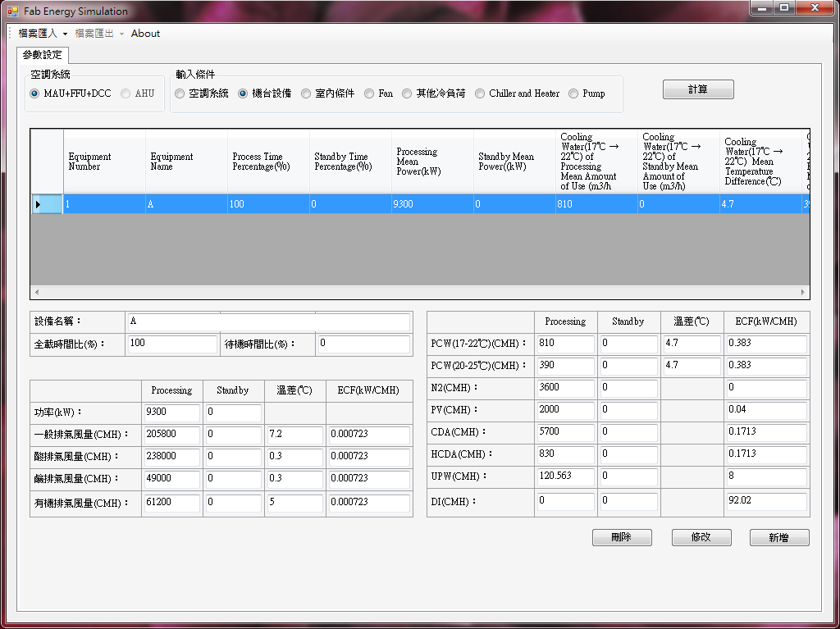Click the UPW(CMH) Processing field

pos(566,476)
